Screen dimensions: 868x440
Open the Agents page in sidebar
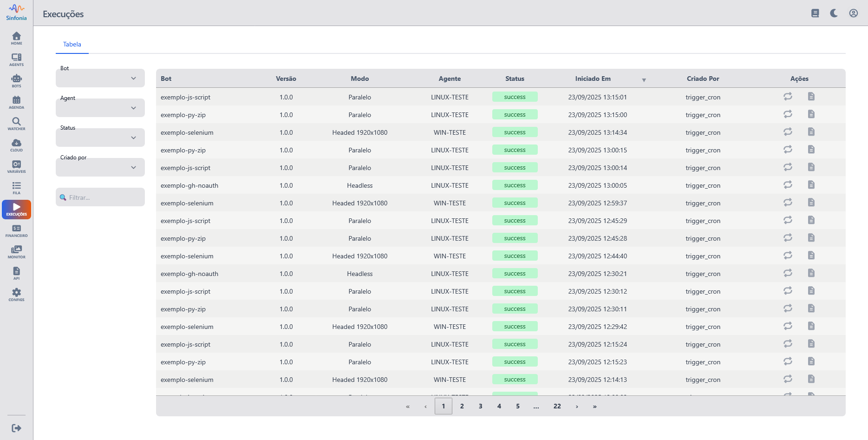click(x=16, y=59)
